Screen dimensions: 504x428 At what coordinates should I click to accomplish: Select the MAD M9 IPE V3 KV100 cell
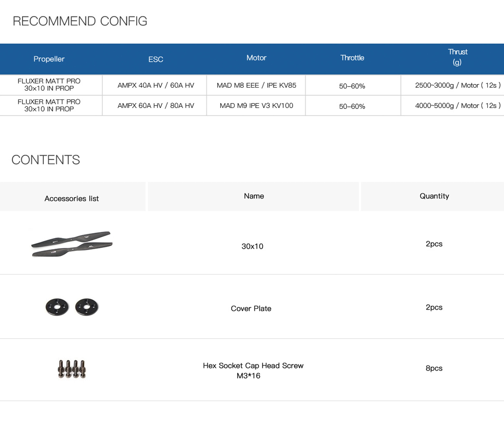[x=256, y=106]
